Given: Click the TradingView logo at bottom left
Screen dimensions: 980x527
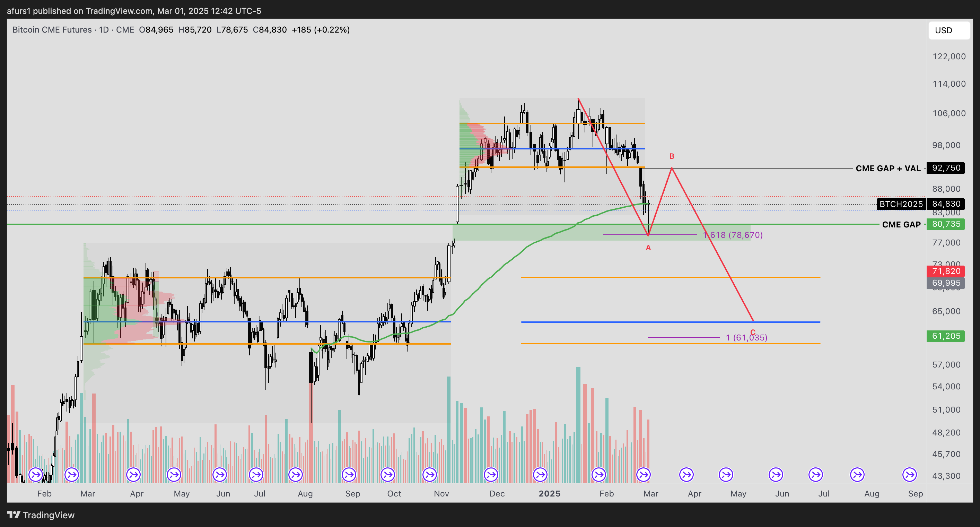Looking at the screenshot, I should point(41,515).
